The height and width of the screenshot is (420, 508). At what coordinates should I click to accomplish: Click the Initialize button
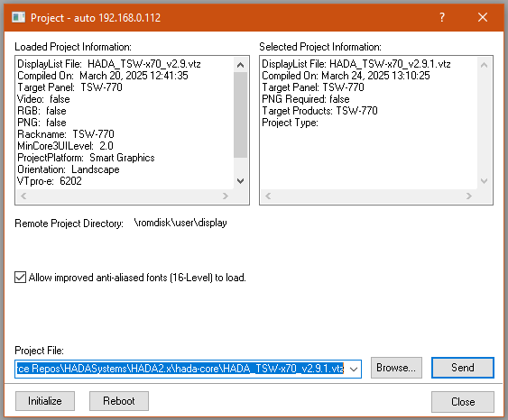click(x=45, y=401)
